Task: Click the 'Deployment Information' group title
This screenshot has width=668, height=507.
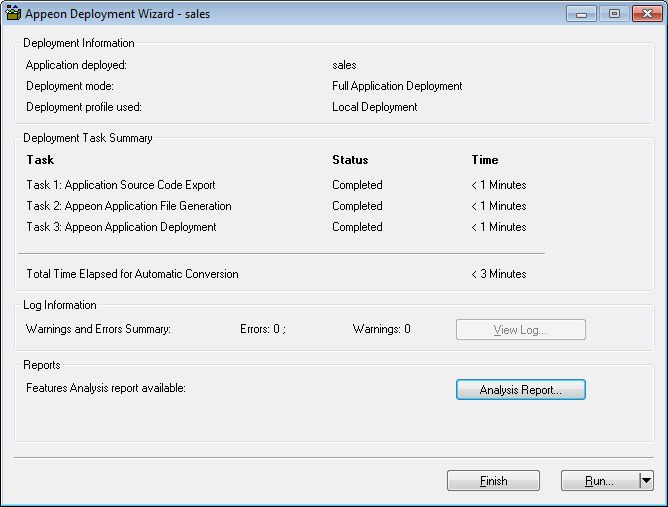Action: [x=79, y=43]
